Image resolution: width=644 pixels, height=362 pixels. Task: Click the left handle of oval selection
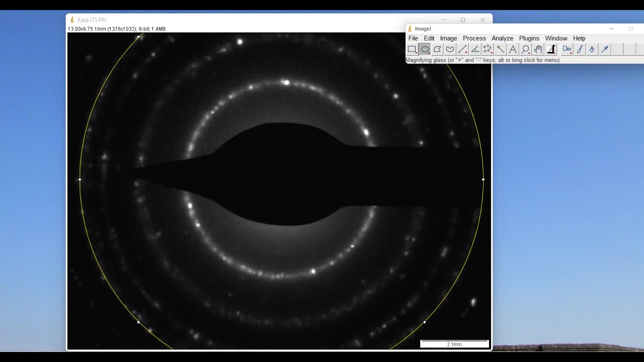click(80, 179)
